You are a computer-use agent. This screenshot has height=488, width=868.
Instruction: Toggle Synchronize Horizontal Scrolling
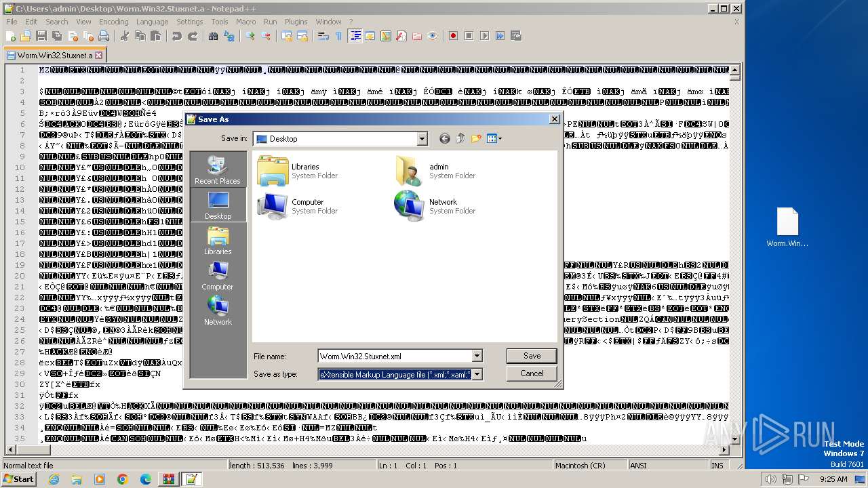tap(302, 36)
